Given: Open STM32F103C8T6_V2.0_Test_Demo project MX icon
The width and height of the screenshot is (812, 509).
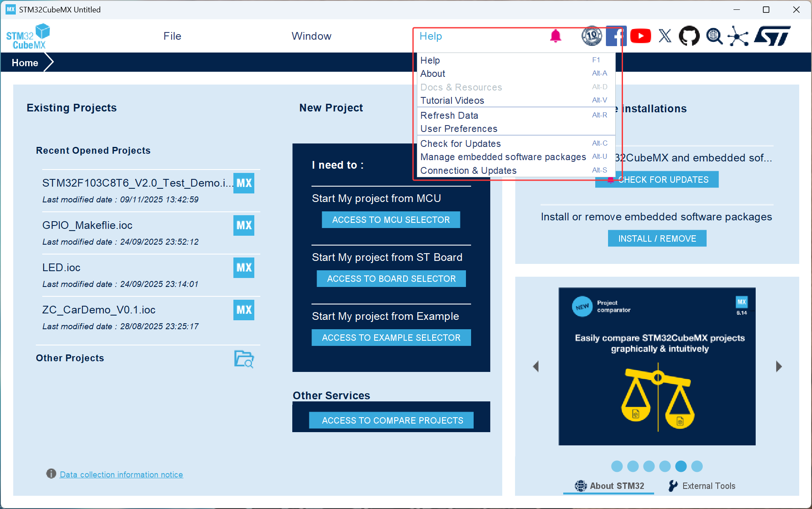Looking at the screenshot, I should click(x=244, y=183).
